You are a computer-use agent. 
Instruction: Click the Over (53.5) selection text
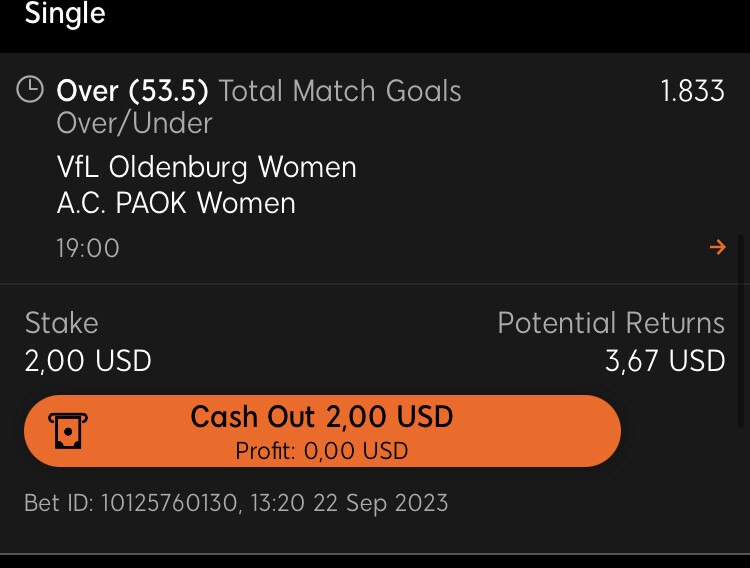tap(132, 90)
